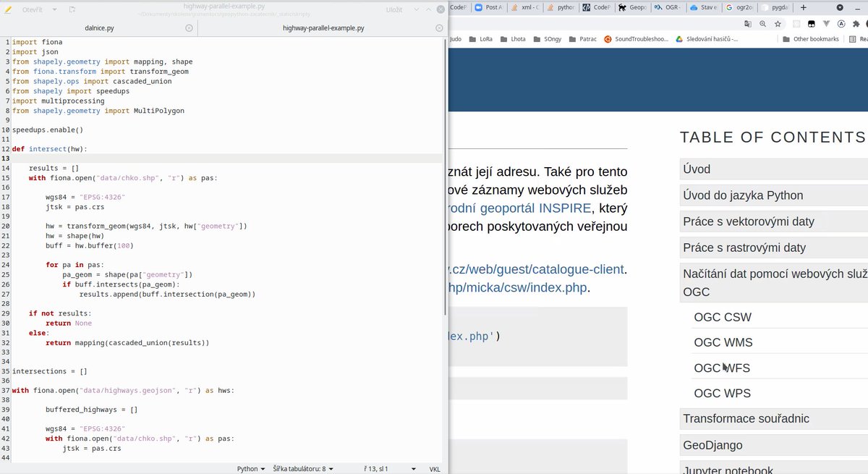Open GeoDjango in table of contents
The width and height of the screenshot is (868, 474).
(x=773, y=445)
